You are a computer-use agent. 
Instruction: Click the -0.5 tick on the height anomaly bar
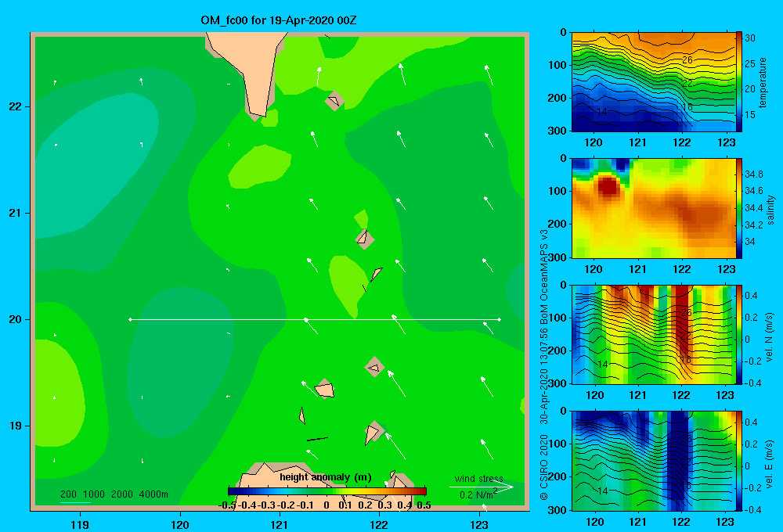227,505
